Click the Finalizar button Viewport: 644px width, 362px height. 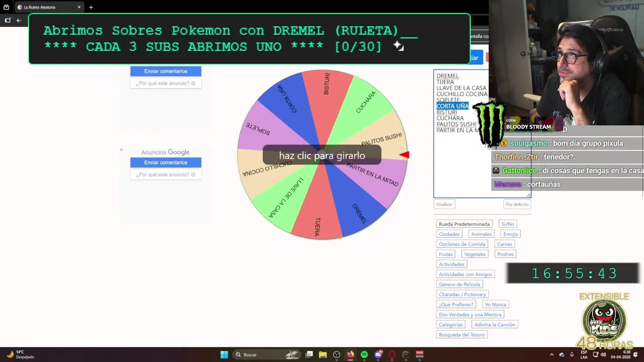click(x=444, y=204)
